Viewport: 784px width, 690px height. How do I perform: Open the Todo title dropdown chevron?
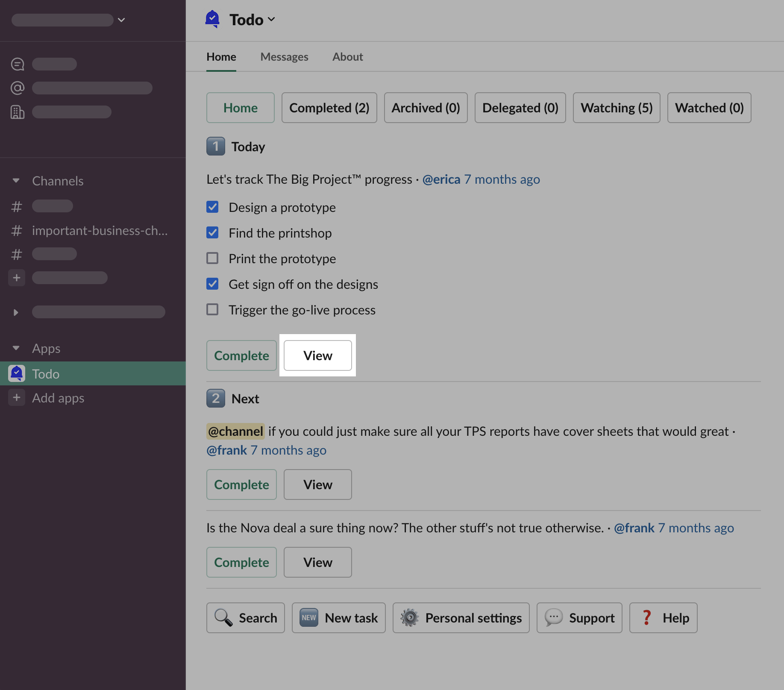(271, 20)
